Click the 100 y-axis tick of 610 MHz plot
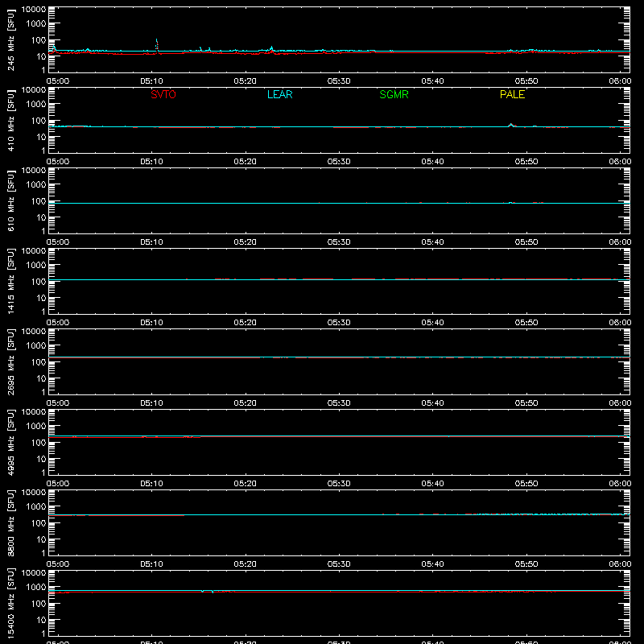The width and height of the screenshot is (644, 644). pos(39,201)
